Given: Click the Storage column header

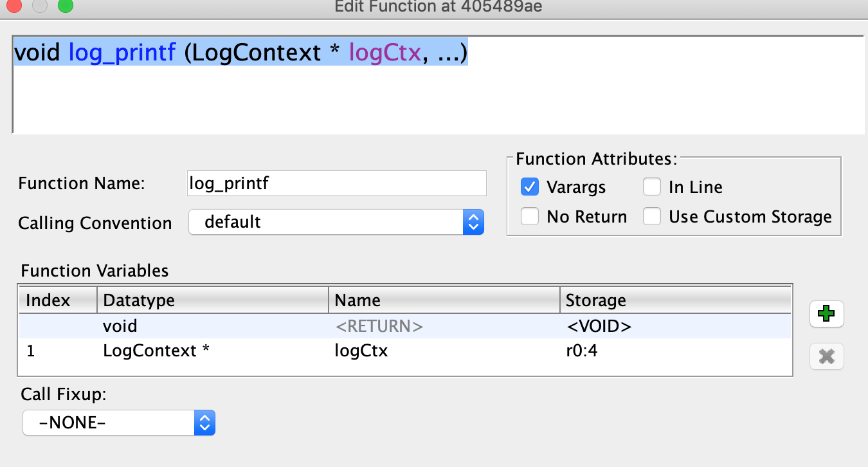Looking at the screenshot, I should point(596,300).
